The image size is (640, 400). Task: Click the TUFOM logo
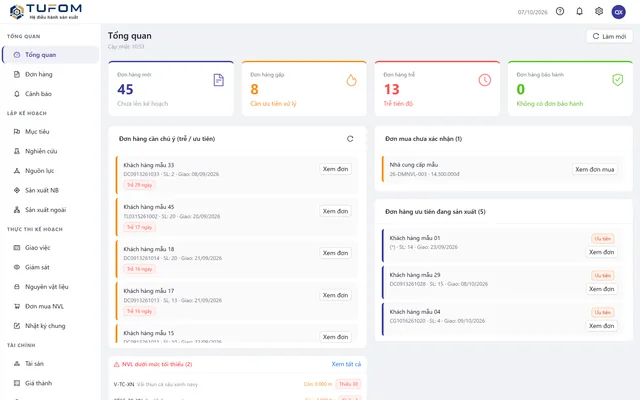(x=46, y=11)
